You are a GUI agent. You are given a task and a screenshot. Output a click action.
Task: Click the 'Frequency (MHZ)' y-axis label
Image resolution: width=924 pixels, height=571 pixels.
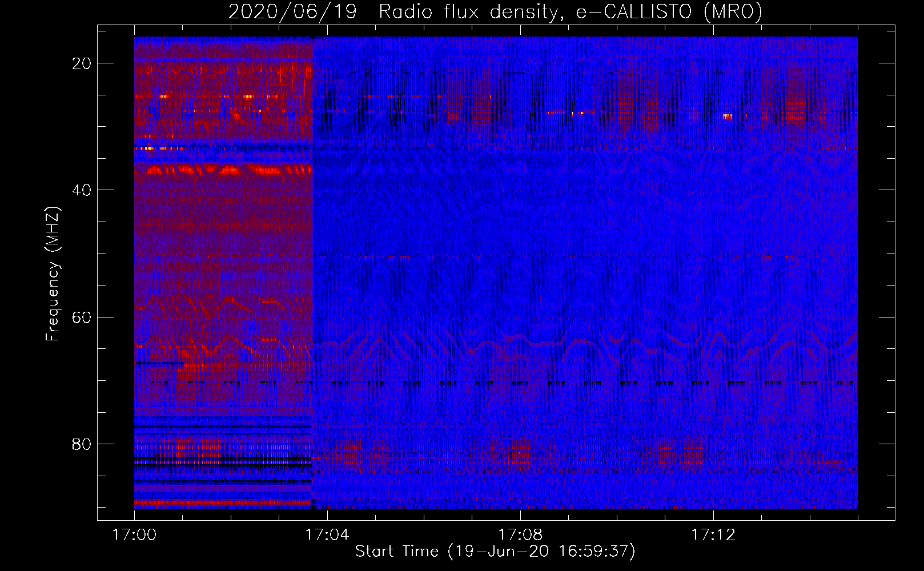(x=53, y=274)
